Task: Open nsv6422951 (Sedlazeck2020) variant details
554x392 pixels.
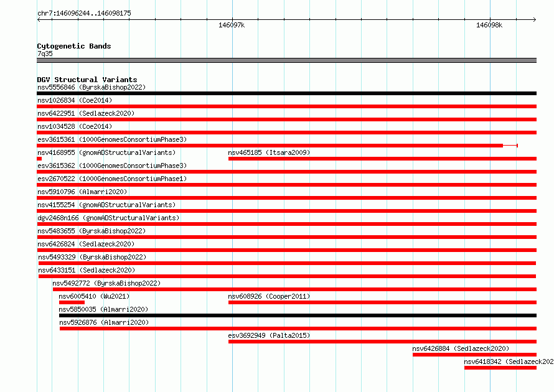Action: point(86,113)
